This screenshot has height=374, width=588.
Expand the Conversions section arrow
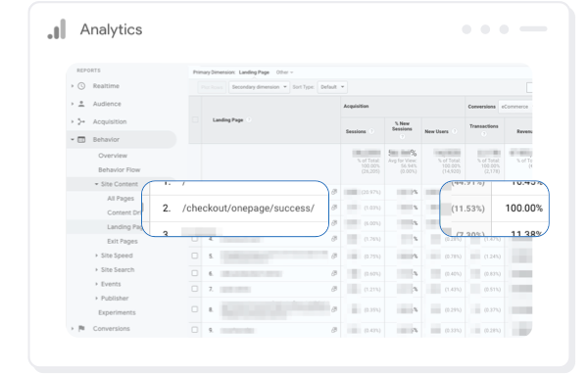(x=73, y=328)
